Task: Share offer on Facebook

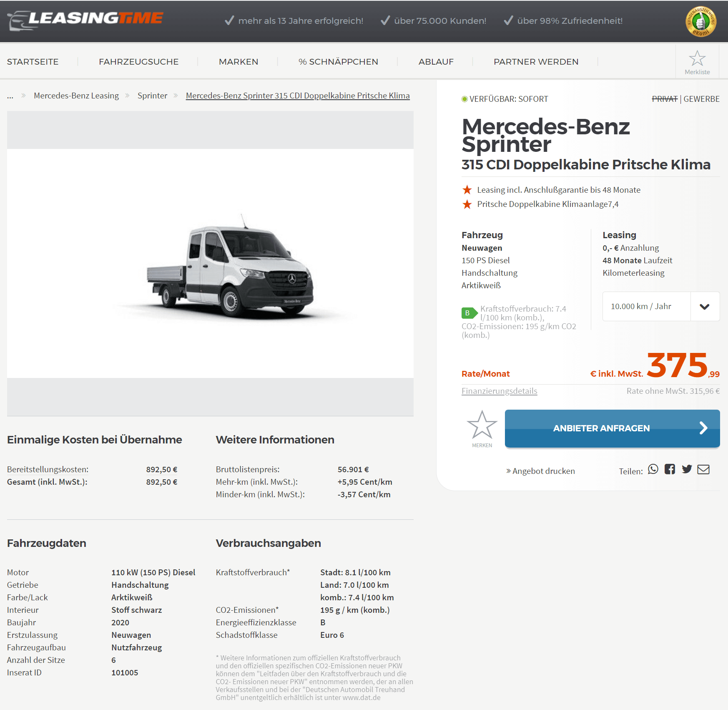Action: tap(670, 469)
